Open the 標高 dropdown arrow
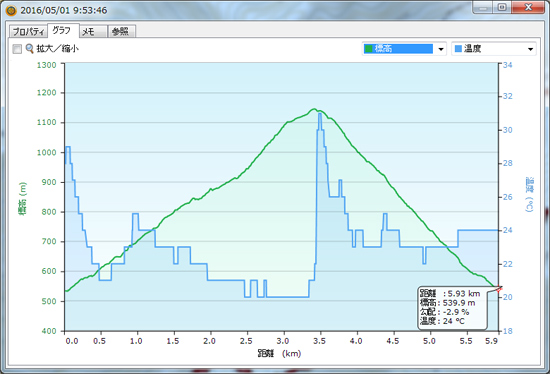The height and width of the screenshot is (374, 550). click(441, 49)
